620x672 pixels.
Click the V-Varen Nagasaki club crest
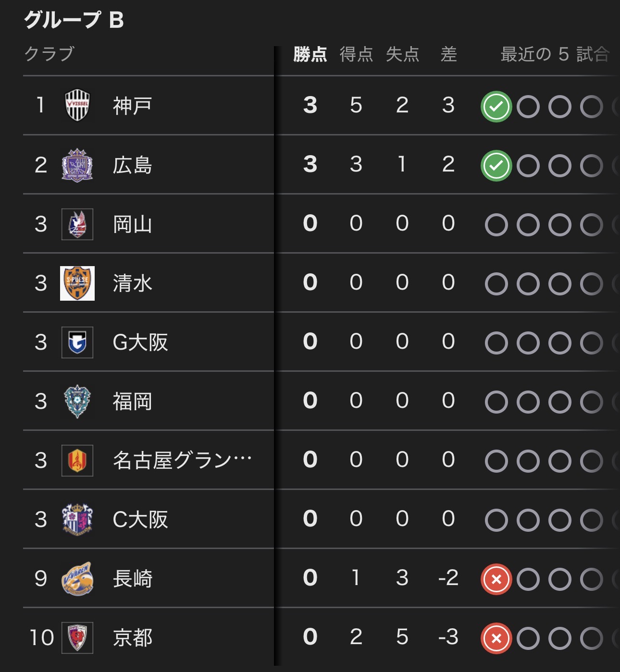pos(77,579)
